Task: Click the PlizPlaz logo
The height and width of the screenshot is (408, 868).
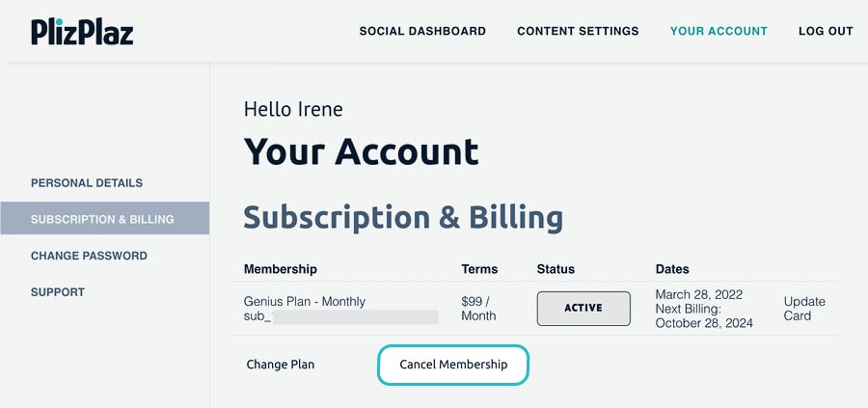Action: [82, 31]
